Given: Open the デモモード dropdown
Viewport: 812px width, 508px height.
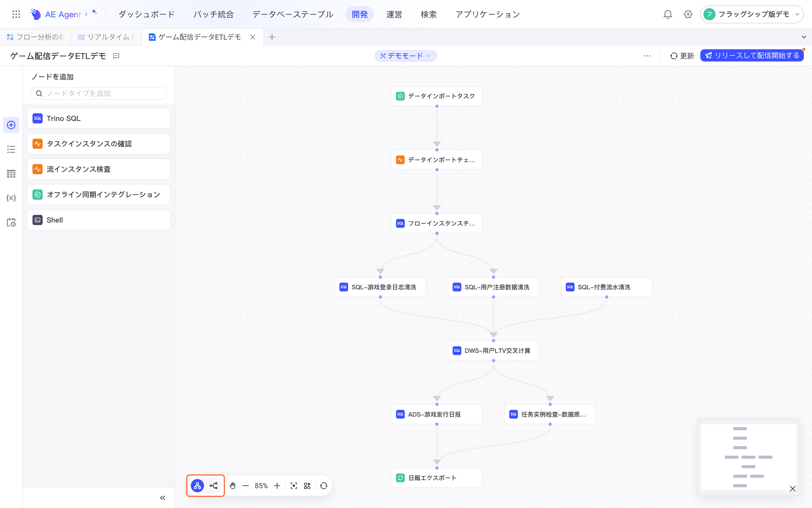Looking at the screenshot, I should (x=406, y=56).
